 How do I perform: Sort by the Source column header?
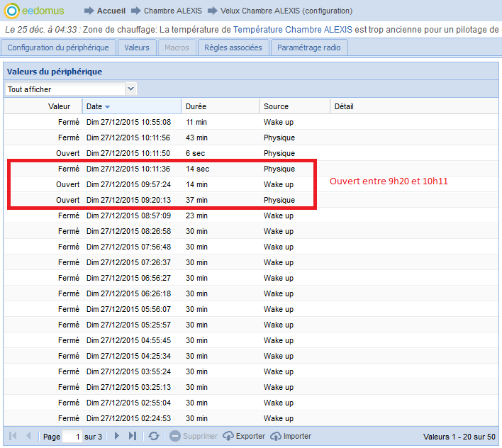click(x=294, y=106)
